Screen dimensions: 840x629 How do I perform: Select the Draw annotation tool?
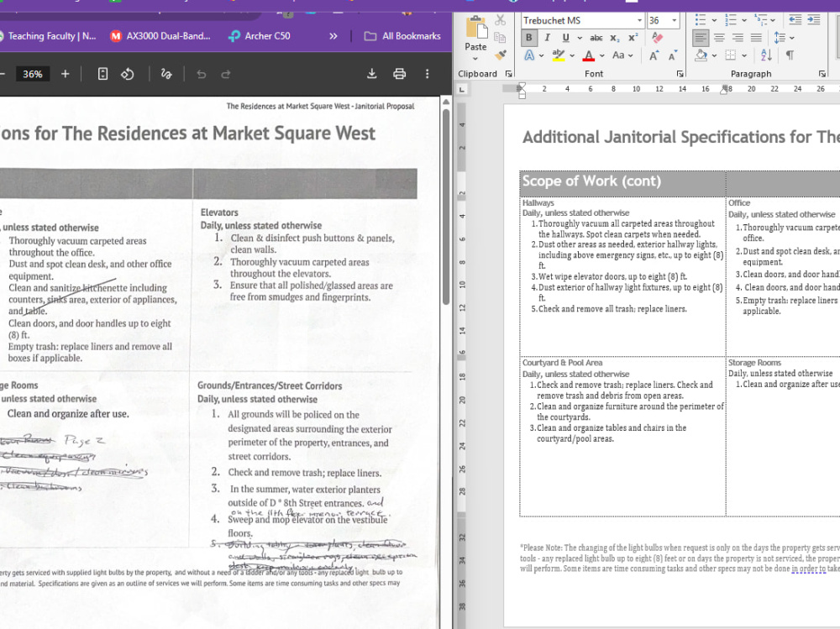pyautogui.click(x=166, y=74)
